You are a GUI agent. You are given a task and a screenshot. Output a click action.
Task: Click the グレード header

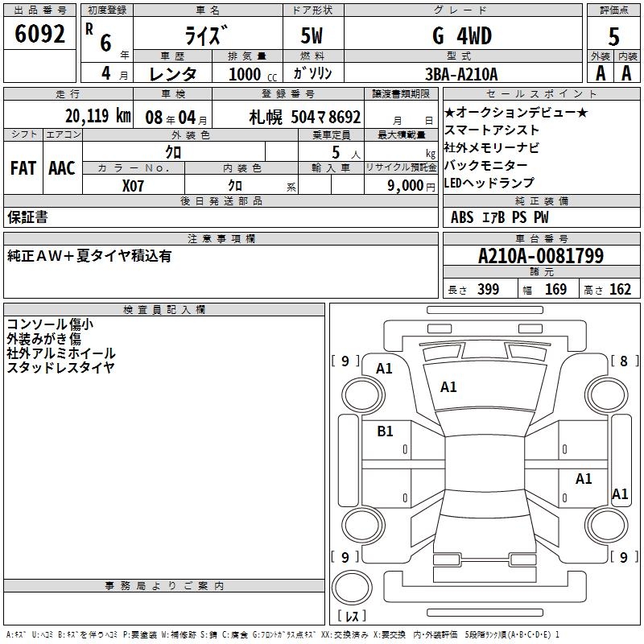[x=460, y=10]
